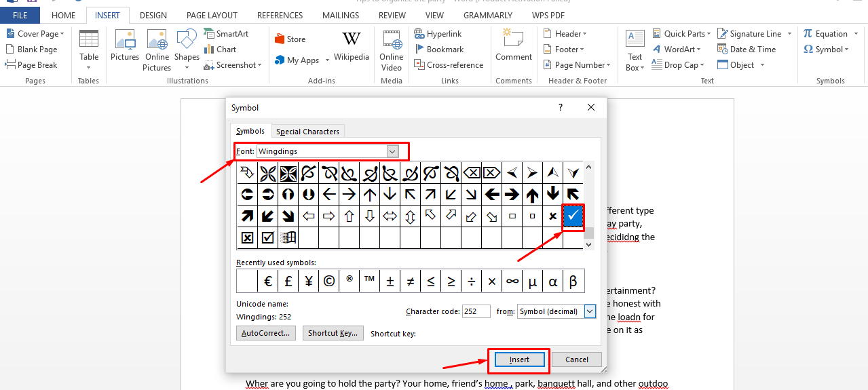Click the Pictures icon
This screenshot has width=868, height=390.
pyautogui.click(x=125, y=40)
